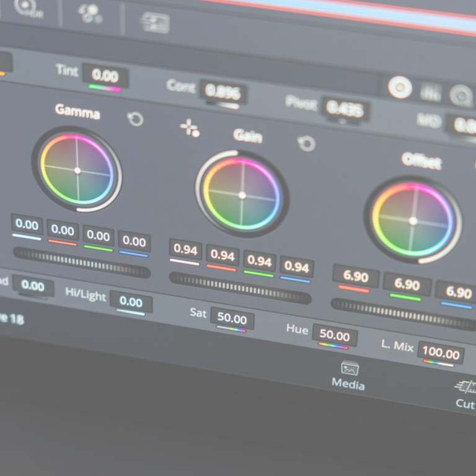Click center of Offset color wheel
Image resolution: width=476 pixels, height=476 pixels.
413,220
